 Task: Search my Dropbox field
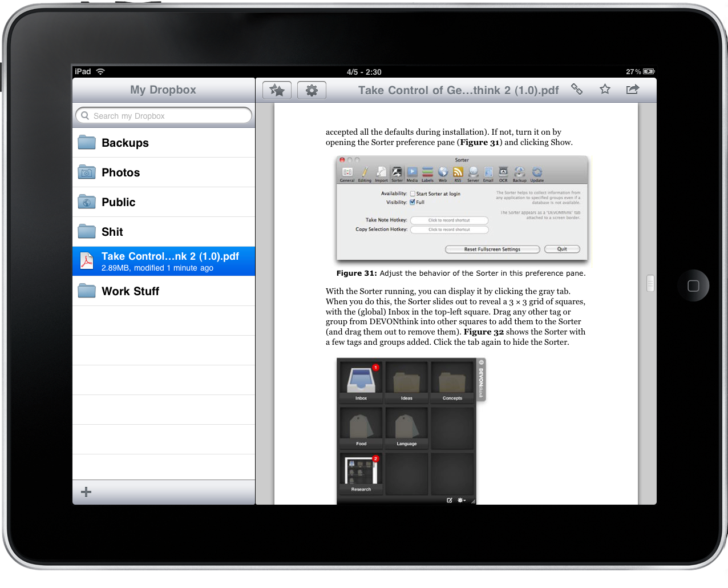(164, 115)
